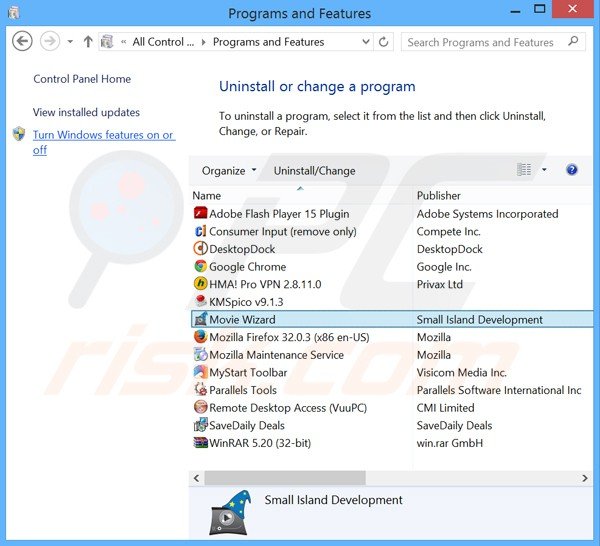600x546 pixels.
Task: Click the All Control breadcrumb
Action: pos(163,42)
